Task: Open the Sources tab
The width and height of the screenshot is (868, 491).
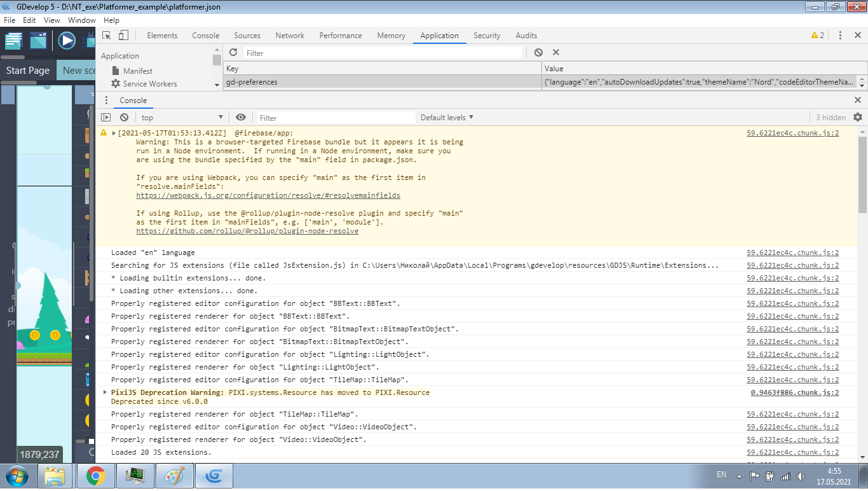Action: coord(247,36)
